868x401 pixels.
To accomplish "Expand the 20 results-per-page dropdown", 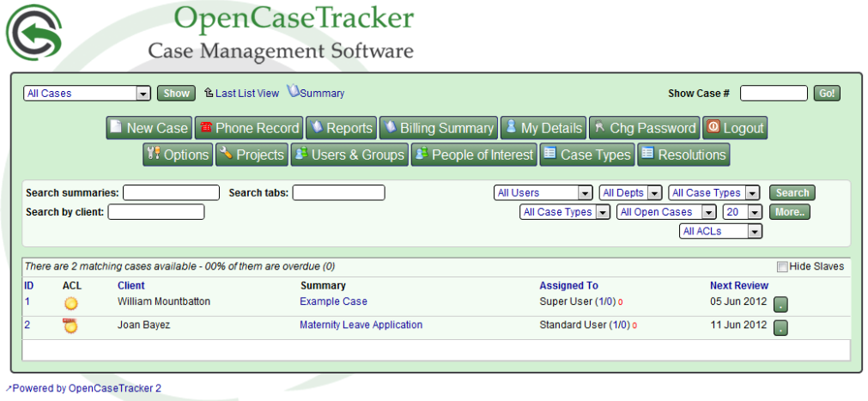I will (x=743, y=212).
